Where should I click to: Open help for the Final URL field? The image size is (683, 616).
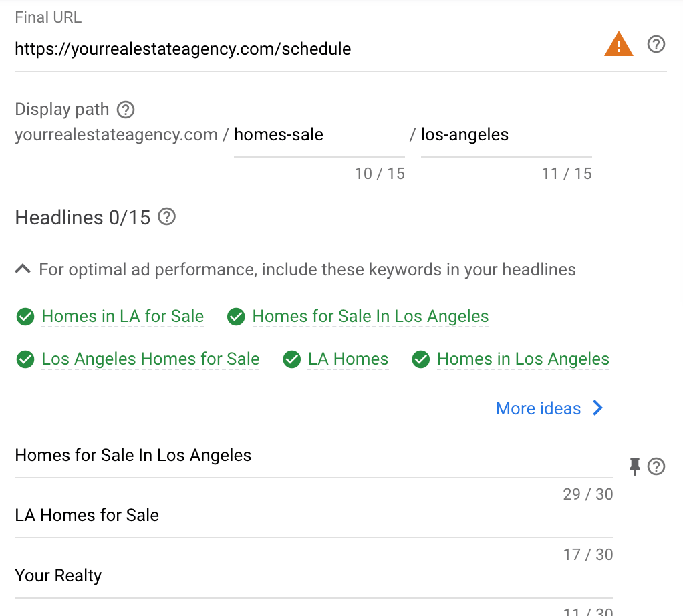pyautogui.click(x=656, y=44)
